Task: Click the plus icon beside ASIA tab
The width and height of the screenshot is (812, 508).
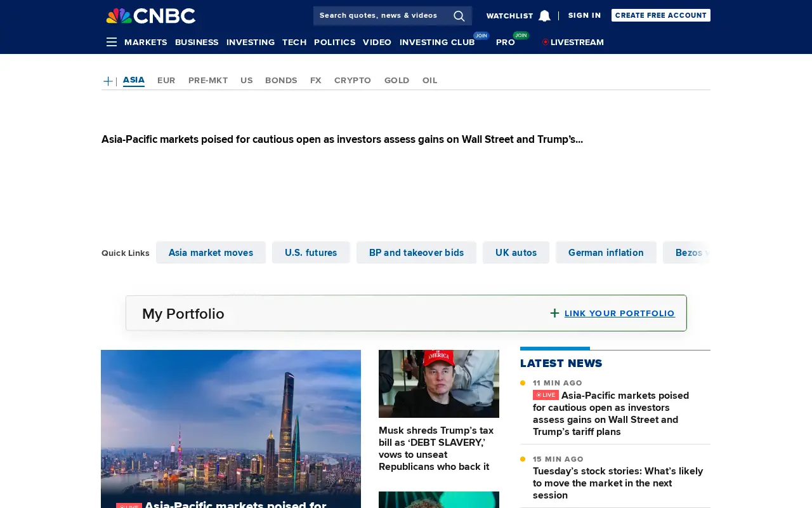Action: pyautogui.click(x=108, y=81)
